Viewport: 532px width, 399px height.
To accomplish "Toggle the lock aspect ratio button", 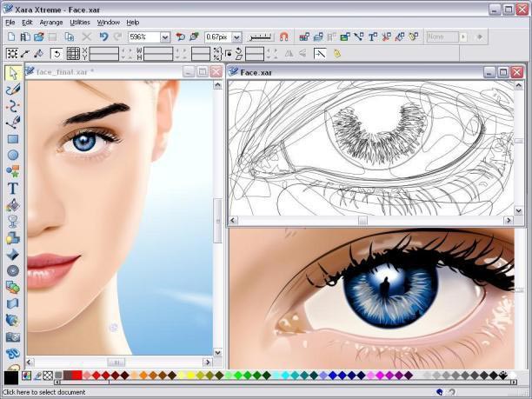I will coord(228,54).
